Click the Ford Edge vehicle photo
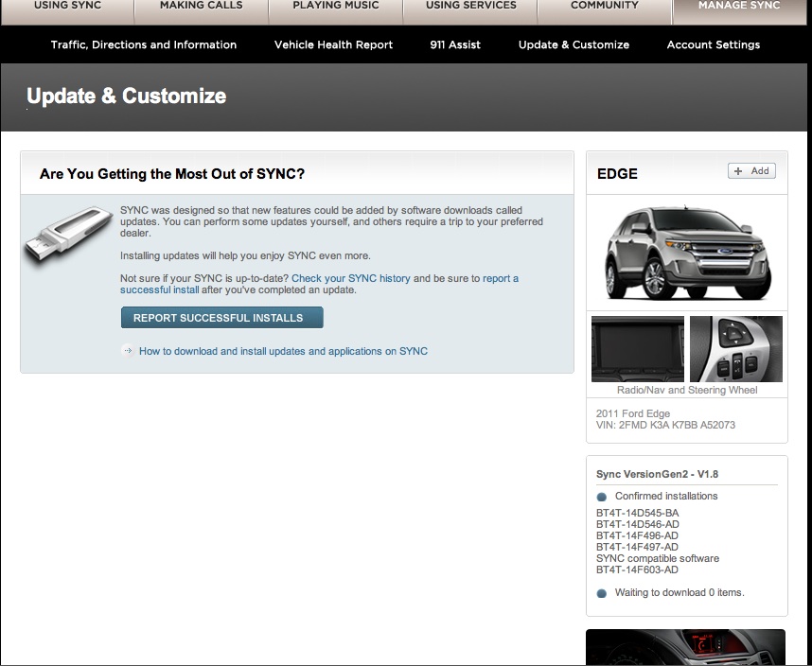This screenshot has width=812, height=666. coord(687,252)
